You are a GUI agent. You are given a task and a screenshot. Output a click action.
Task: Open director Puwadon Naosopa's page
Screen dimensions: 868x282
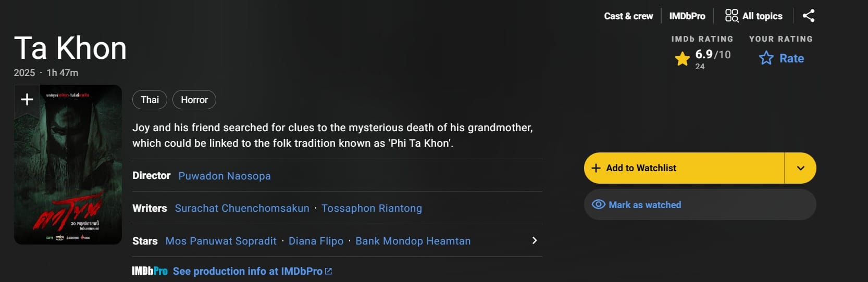click(225, 176)
